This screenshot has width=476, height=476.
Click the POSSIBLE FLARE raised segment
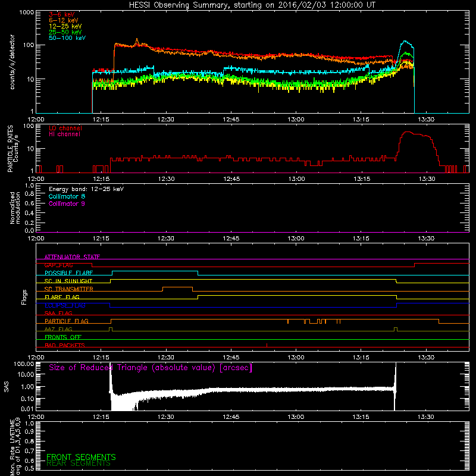click(x=155, y=271)
